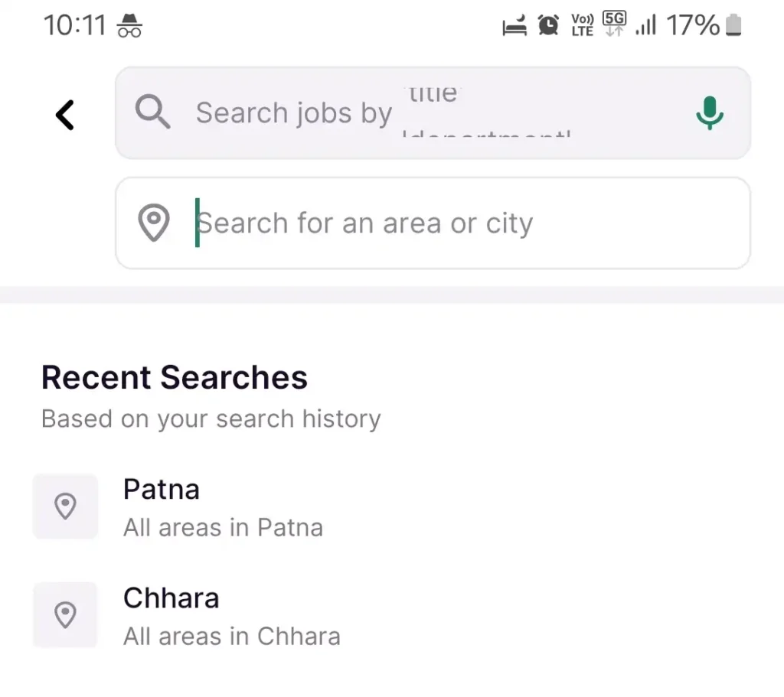This screenshot has width=784, height=697.
Task: Tap the back arrow icon
Action: 65,115
